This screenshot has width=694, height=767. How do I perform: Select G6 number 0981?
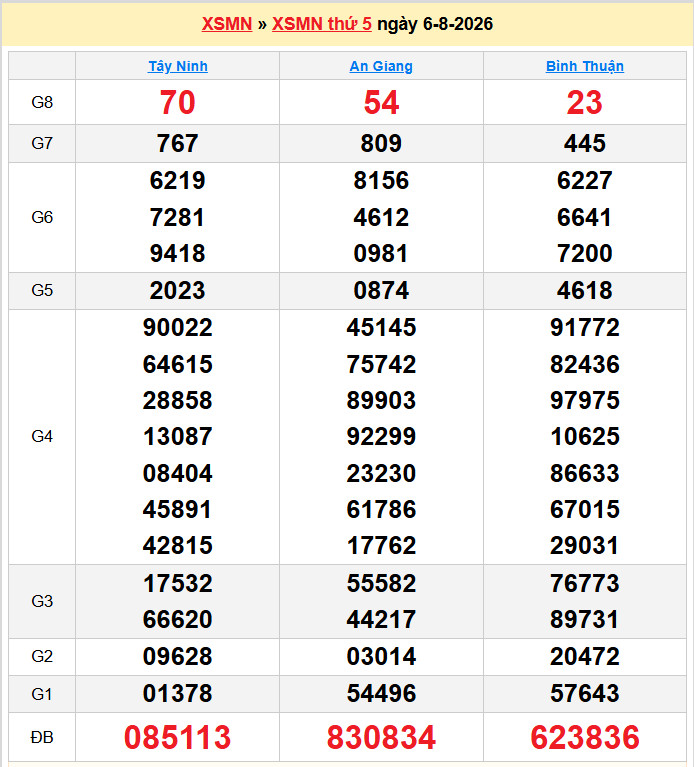[x=381, y=253]
